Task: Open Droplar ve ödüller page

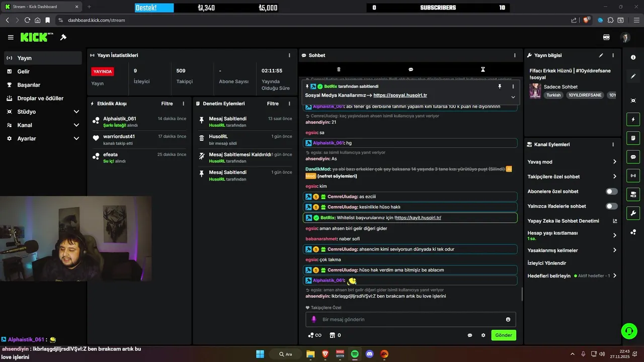Action: [x=43, y=98]
